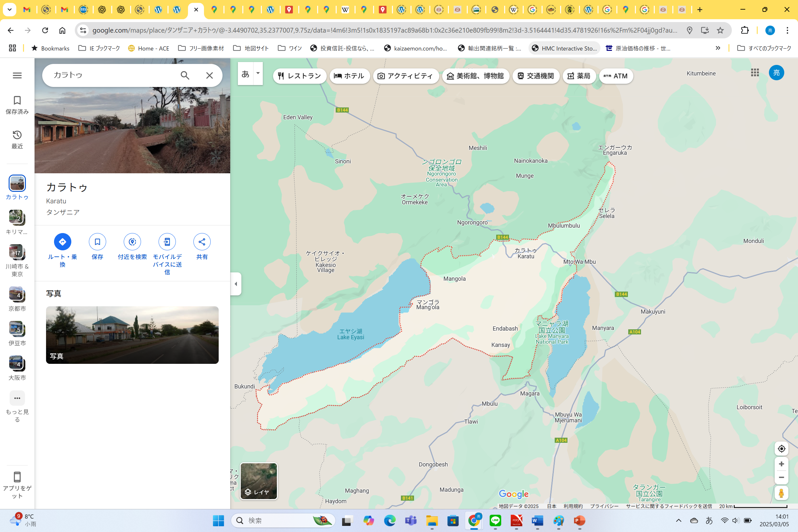Open the 地図サイト bookmark folder
Viewport: 798px width, 532px height.
click(251, 48)
